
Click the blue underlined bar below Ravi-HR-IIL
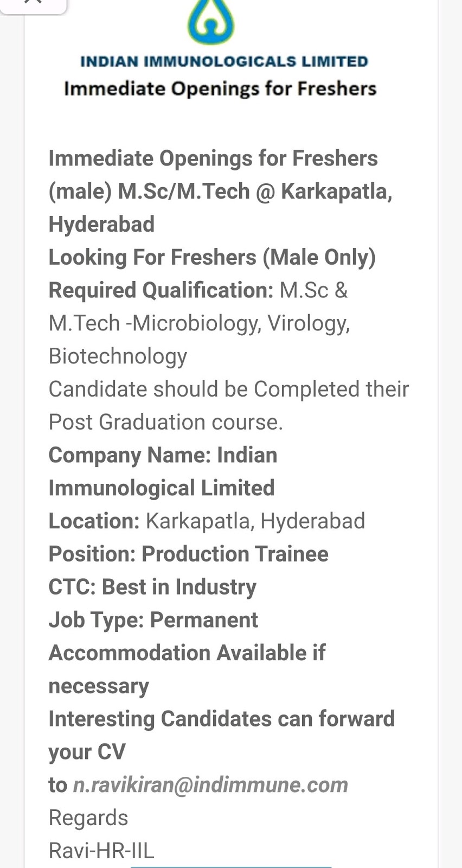[231, 866]
